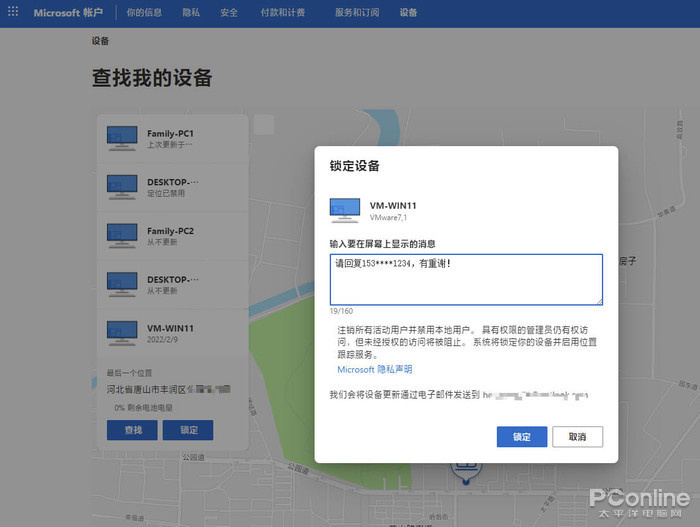Image resolution: width=700 pixels, height=527 pixels.
Task: Click the 19/160 character counter
Action: pyautogui.click(x=341, y=311)
